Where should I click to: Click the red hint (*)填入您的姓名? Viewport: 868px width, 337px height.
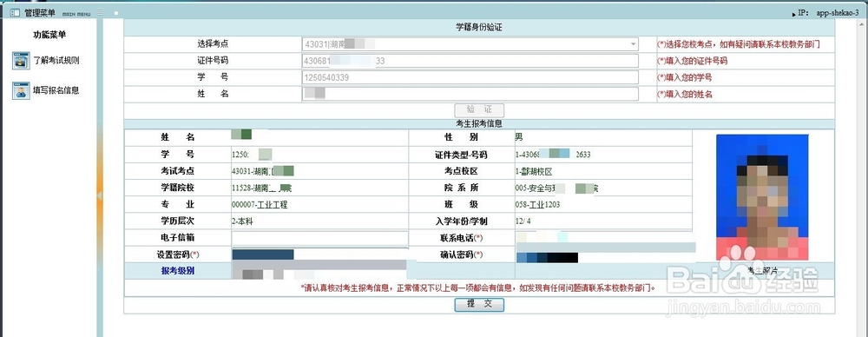(x=684, y=94)
